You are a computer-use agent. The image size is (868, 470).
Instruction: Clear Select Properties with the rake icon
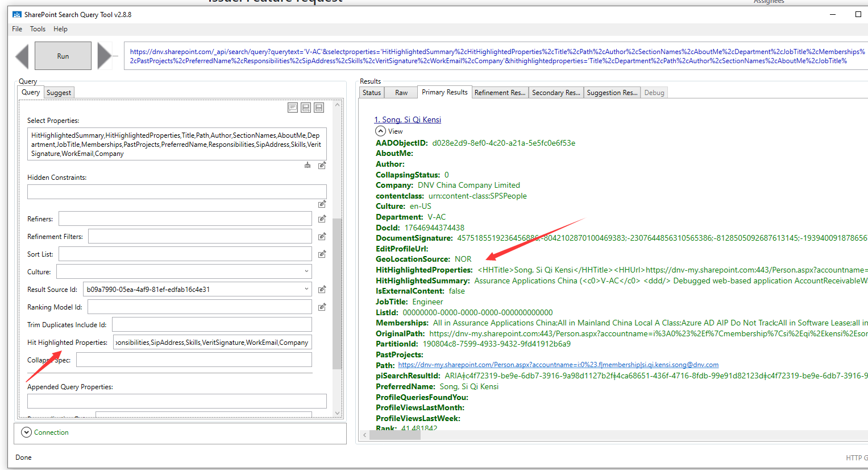[x=307, y=165]
